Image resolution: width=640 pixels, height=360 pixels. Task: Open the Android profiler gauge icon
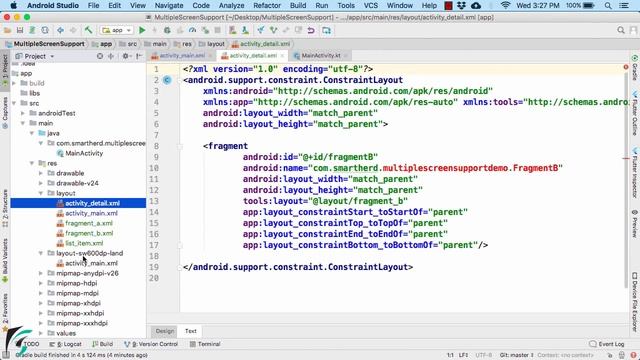192,30
